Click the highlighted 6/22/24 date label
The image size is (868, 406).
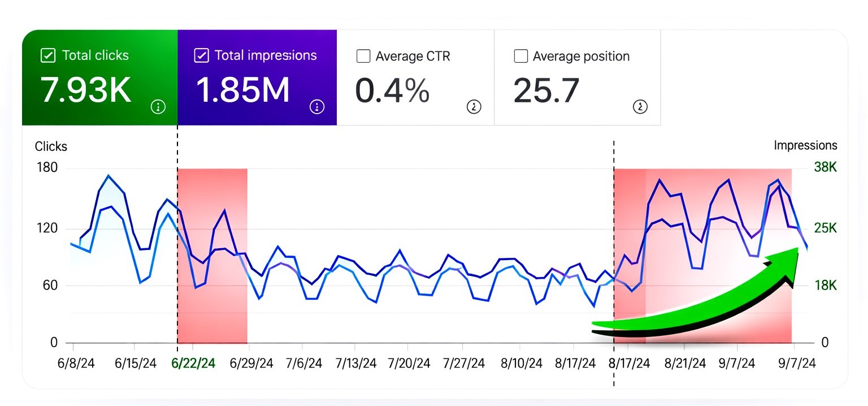[193, 364]
